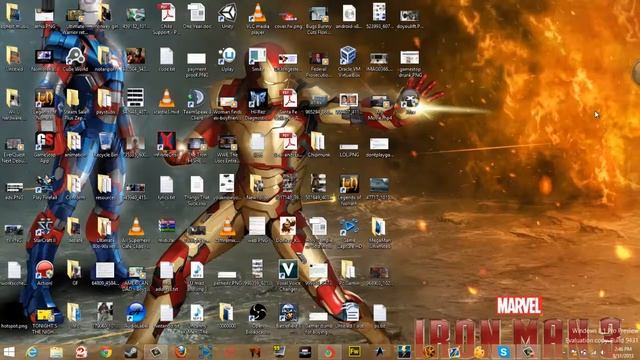Open the Cube World shortcut
This screenshot has width=640, height=360.
[75, 60]
